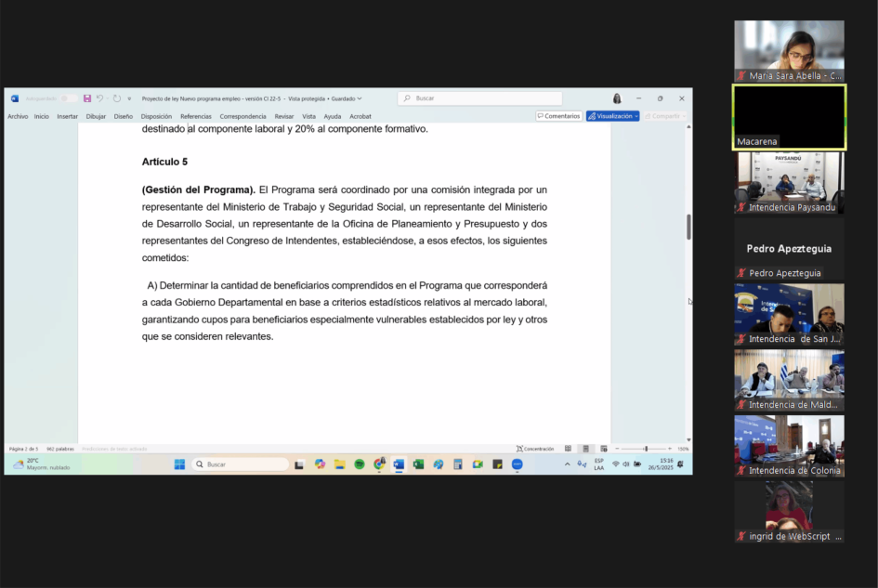Click the zoom-out minus button

coord(617,449)
